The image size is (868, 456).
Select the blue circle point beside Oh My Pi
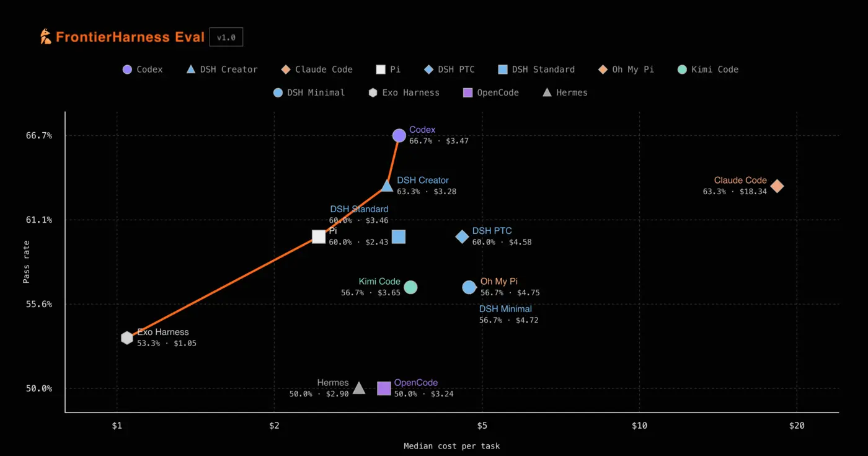pyautogui.click(x=469, y=287)
